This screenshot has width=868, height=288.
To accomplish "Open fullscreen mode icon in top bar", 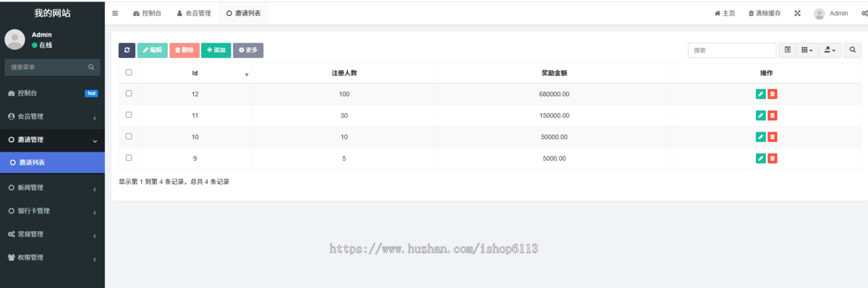I will [x=798, y=13].
